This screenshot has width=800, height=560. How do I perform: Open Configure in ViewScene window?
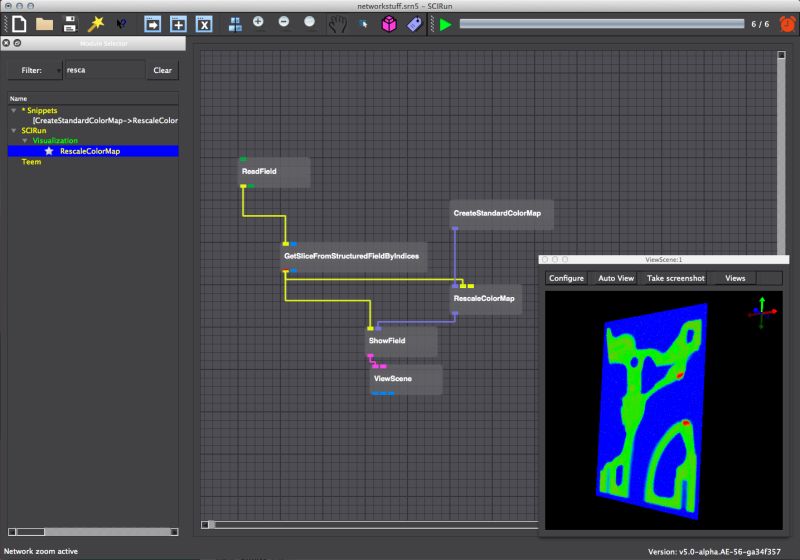[x=566, y=278]
